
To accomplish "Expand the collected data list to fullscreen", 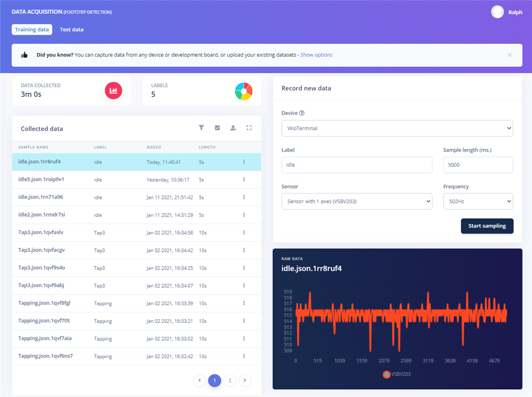I will coord(249,128).
